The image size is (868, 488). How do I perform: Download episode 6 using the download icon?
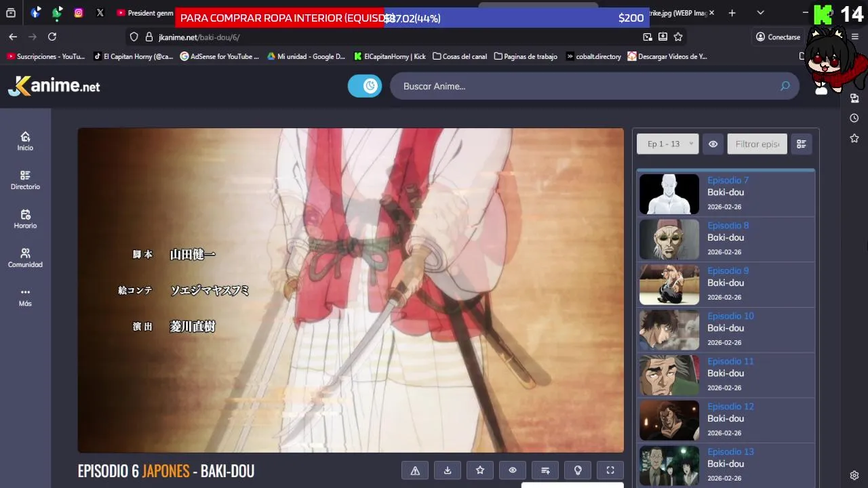[448, 470]
